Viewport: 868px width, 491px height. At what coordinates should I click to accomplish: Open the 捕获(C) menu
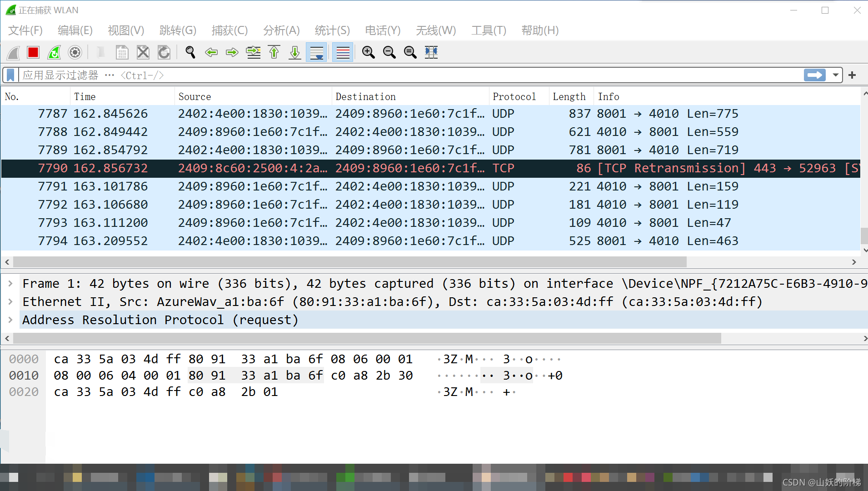(x=229, y=30)
